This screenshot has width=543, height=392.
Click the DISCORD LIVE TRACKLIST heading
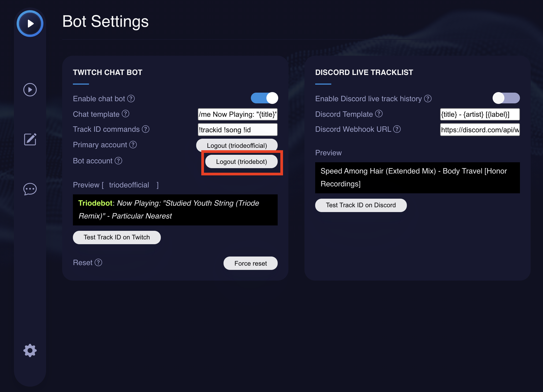364,72
